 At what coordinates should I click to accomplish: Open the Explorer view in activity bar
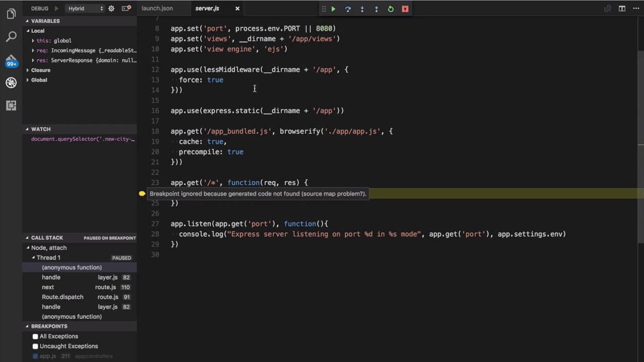(x=11, y=14)
